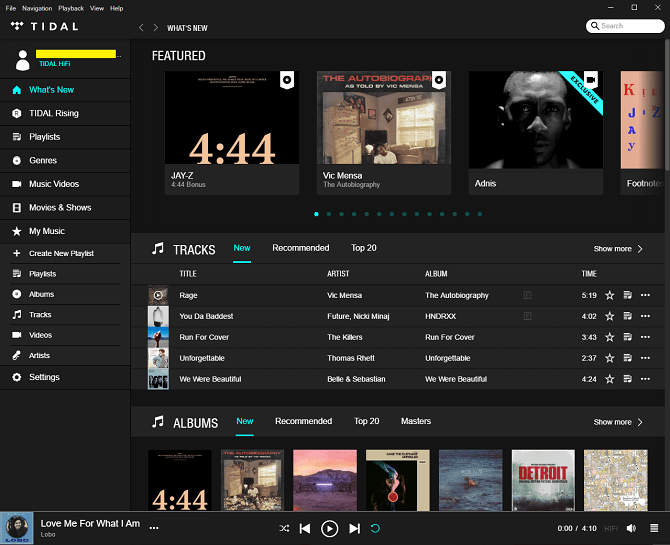The height and width of the screenshot is (545, 670).
Task: Add Rage to playlist icon
Action: 627,295
